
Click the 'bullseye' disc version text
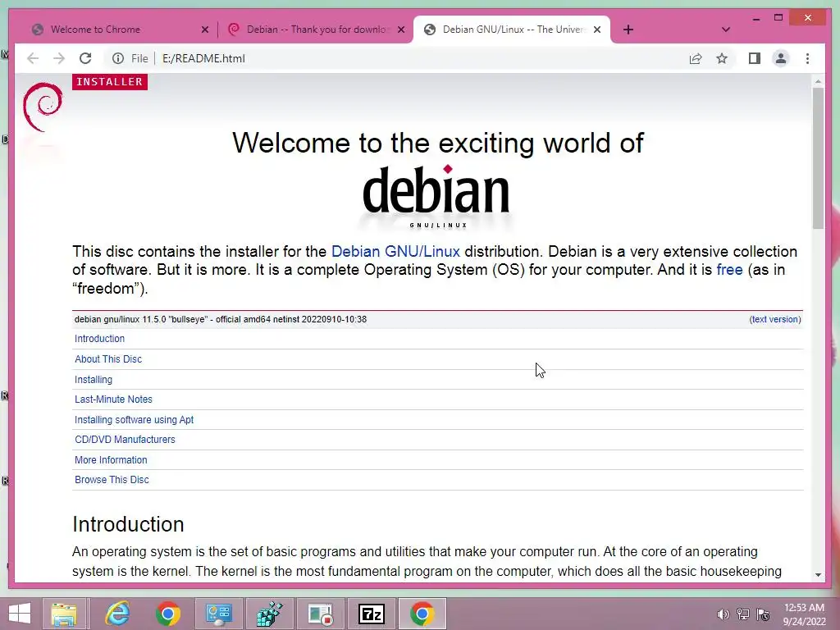coord(220,319)
